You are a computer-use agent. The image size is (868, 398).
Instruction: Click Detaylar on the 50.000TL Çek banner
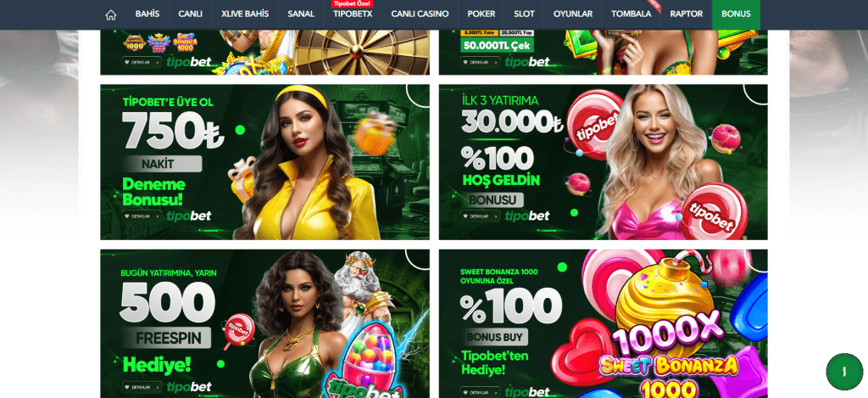click(x=481, y=62)
